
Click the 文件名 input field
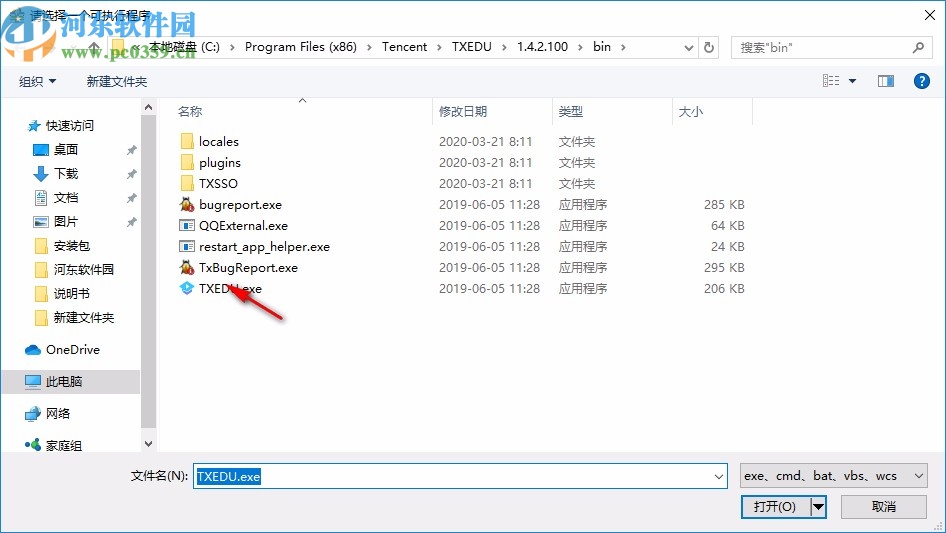(460, 476)
